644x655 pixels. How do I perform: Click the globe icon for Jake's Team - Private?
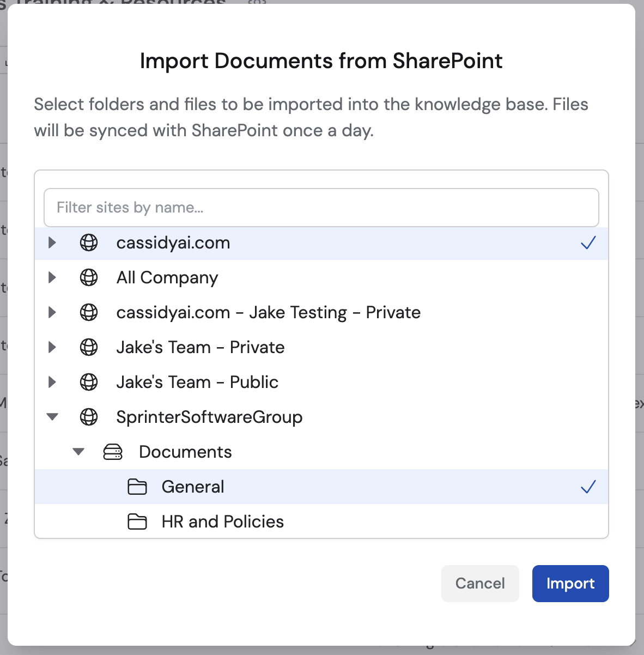(89, 347)
